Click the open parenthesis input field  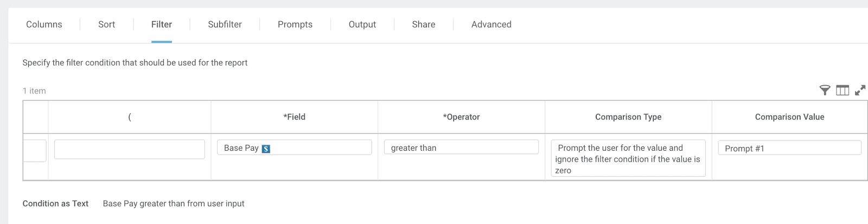129,149
